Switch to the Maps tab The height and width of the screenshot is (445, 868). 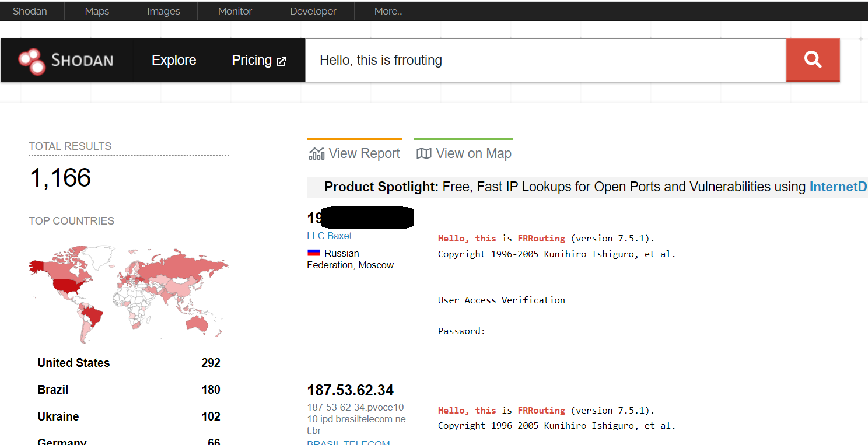pos(97,11)
